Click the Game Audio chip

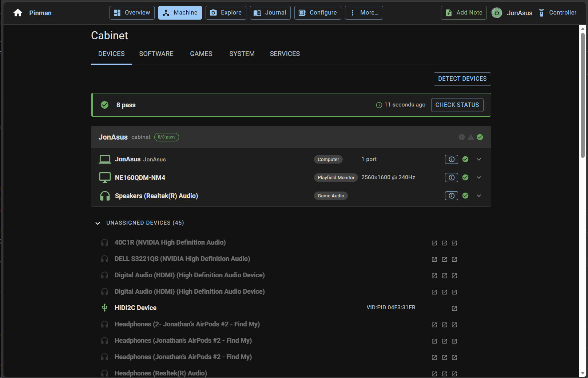331,196
